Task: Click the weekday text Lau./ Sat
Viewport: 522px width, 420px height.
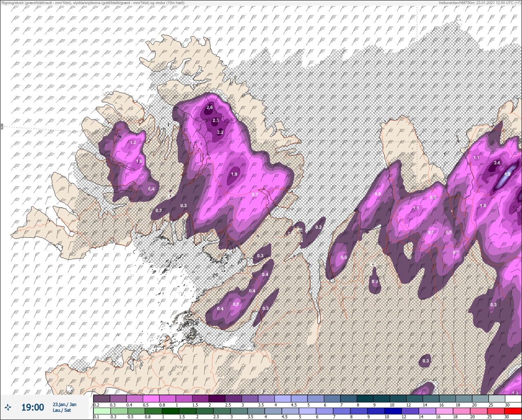Action: 62,410
